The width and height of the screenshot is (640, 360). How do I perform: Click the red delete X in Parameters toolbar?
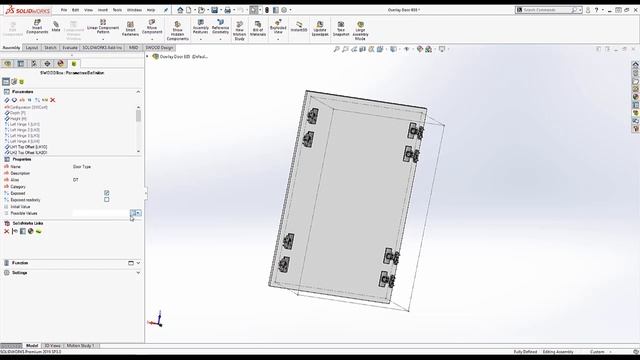53,100
